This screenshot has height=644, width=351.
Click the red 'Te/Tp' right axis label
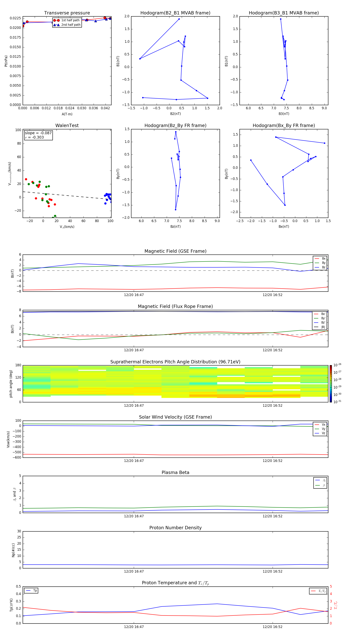tap(336, 605)
